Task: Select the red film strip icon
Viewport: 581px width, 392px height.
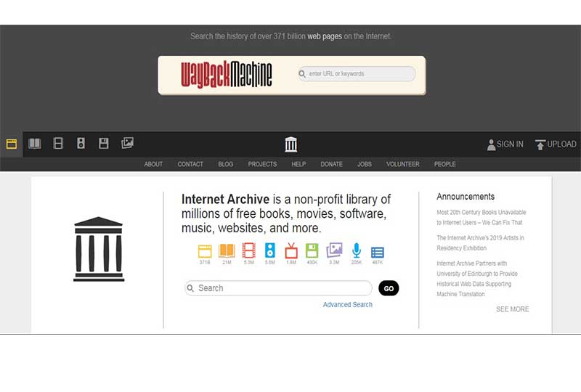Action: pos(248,250)
